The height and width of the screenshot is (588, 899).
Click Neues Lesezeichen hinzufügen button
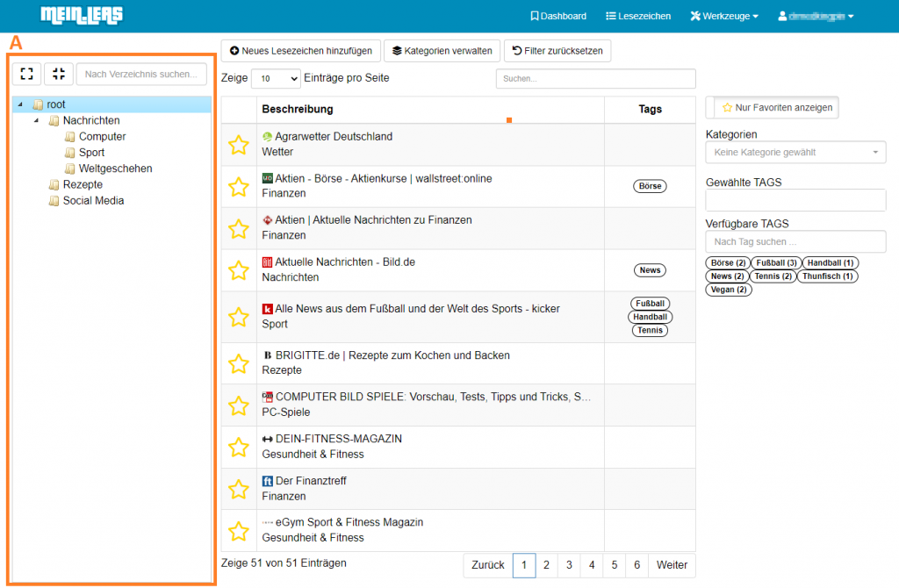[x=301, y=51]
